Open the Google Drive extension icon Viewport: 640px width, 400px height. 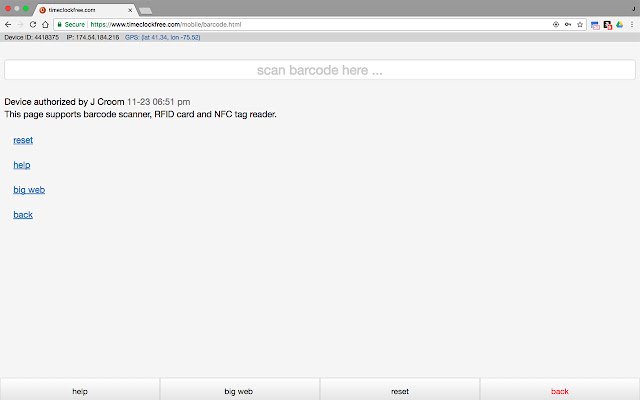coord(620,24)
